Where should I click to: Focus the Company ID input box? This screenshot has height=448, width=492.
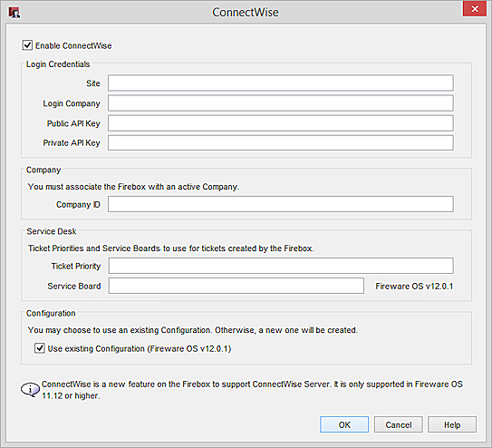[281, 204]
